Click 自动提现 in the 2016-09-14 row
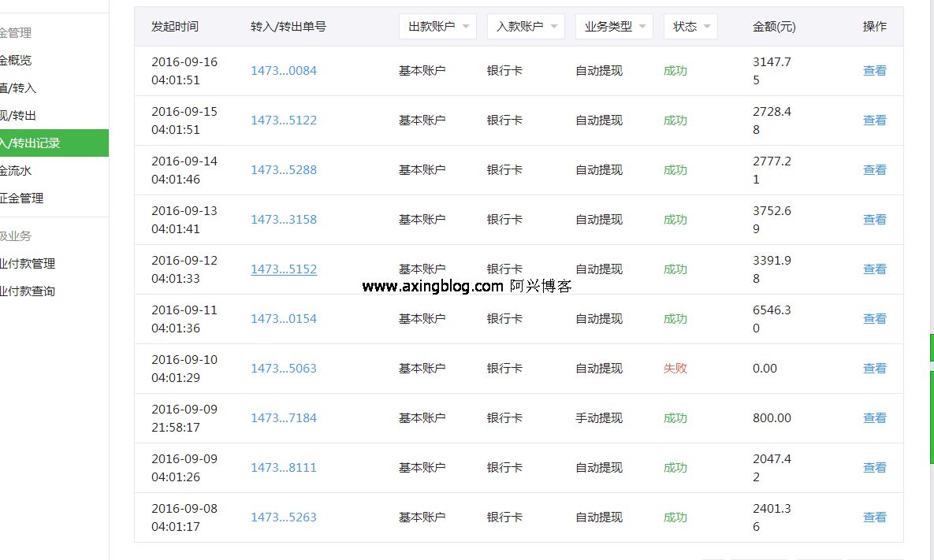The width and height of the screenshot is (934, 560). [599, 170]
